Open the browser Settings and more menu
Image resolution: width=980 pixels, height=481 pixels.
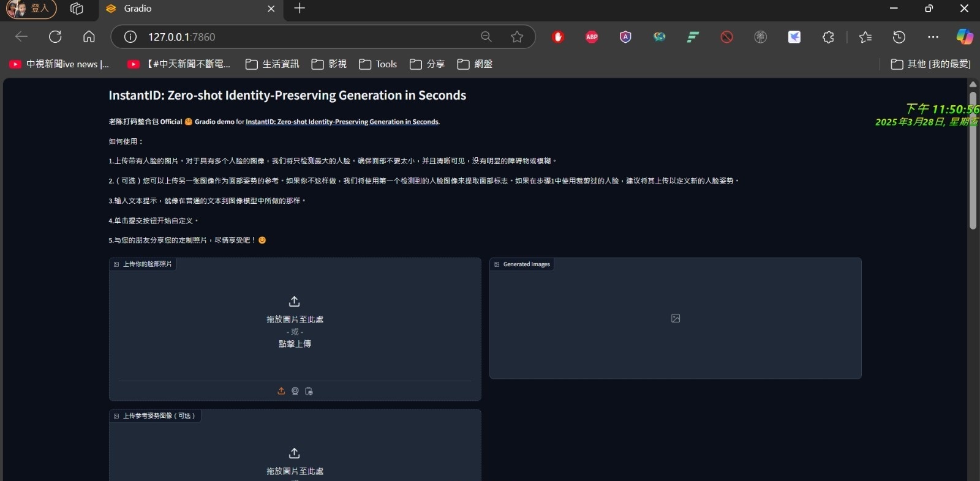[x=933, y=37]
